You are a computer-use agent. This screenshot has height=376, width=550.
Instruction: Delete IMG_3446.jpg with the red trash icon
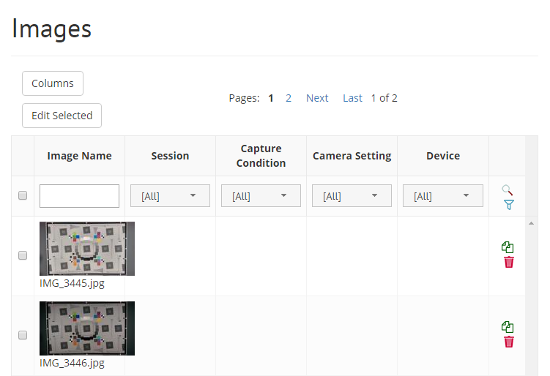click(x=509, y=342)
